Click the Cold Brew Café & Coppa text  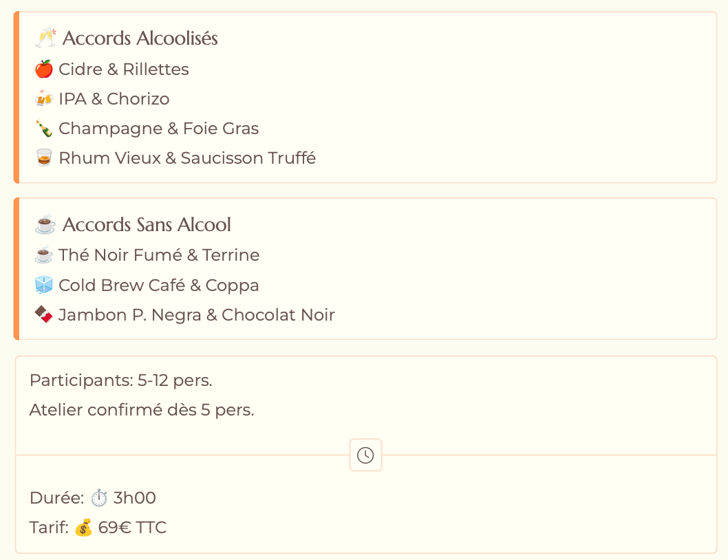coord(159,286)
